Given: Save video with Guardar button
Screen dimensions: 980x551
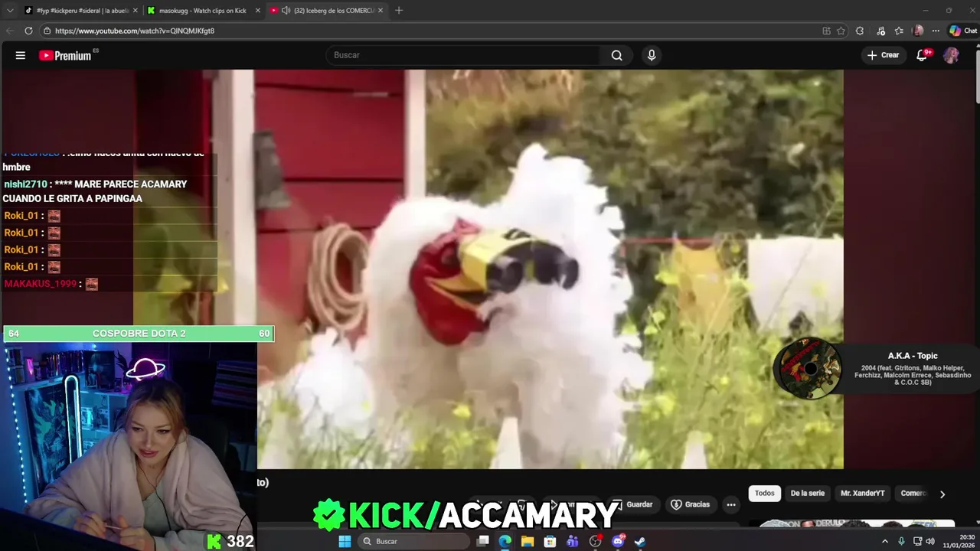Looking at the screenshot, I should click(x=634, y=504).
